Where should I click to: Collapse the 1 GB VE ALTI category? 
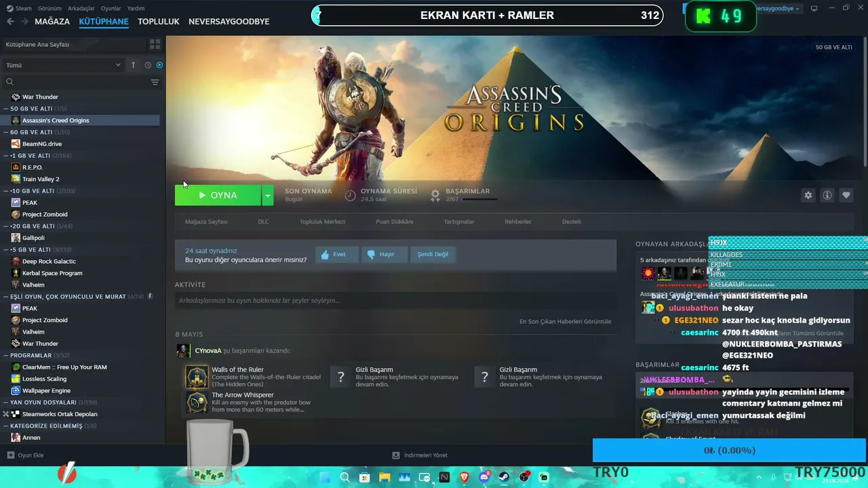pyautogui.click(x=6, y=156)
